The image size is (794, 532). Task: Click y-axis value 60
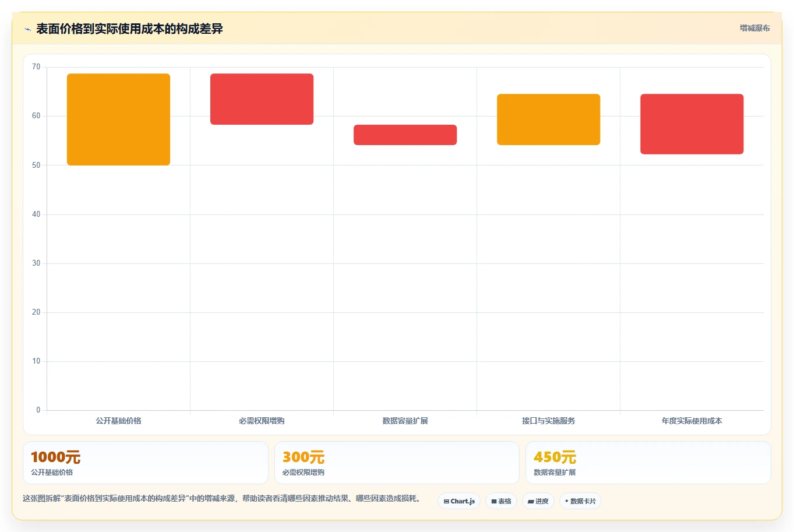[x=36, y=116]
